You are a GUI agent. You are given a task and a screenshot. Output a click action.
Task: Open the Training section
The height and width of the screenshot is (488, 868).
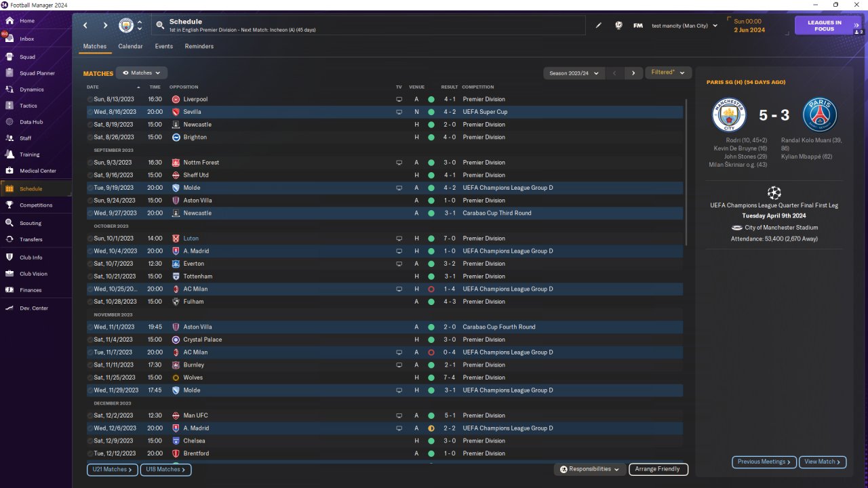[x=29, y=155]
